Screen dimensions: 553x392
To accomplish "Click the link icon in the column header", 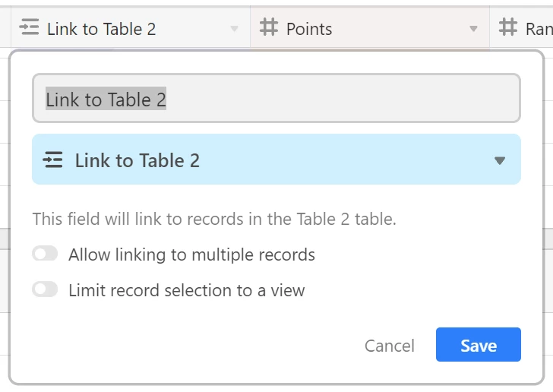I will [29, 27].
